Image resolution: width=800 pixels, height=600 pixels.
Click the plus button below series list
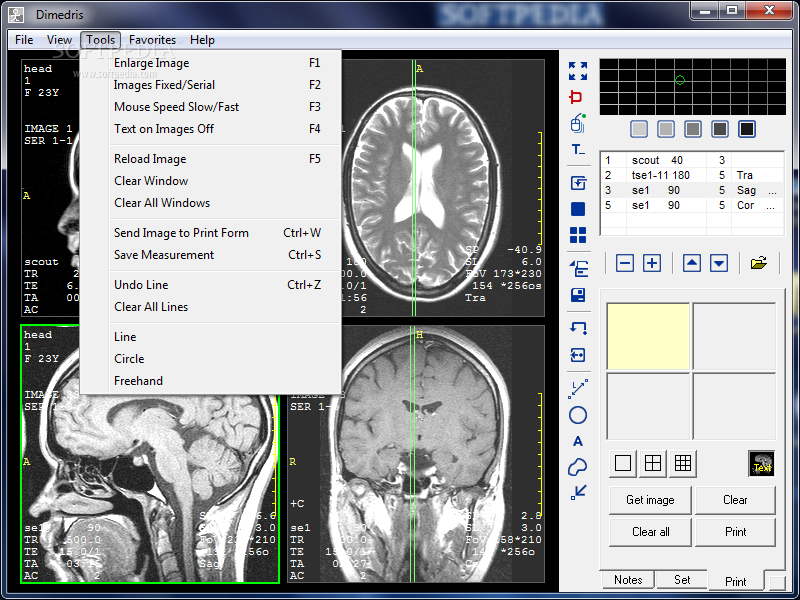pos(652,263)
